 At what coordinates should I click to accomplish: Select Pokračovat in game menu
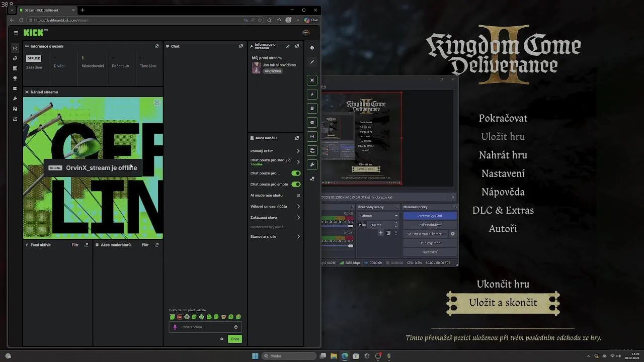pyautogui.click(x=503, y=118)
